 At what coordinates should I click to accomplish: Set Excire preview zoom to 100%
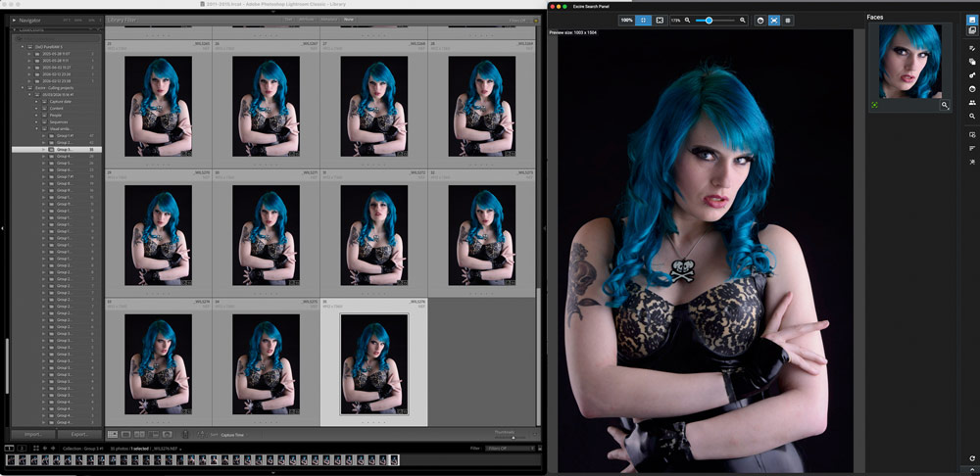click(626, 21)
